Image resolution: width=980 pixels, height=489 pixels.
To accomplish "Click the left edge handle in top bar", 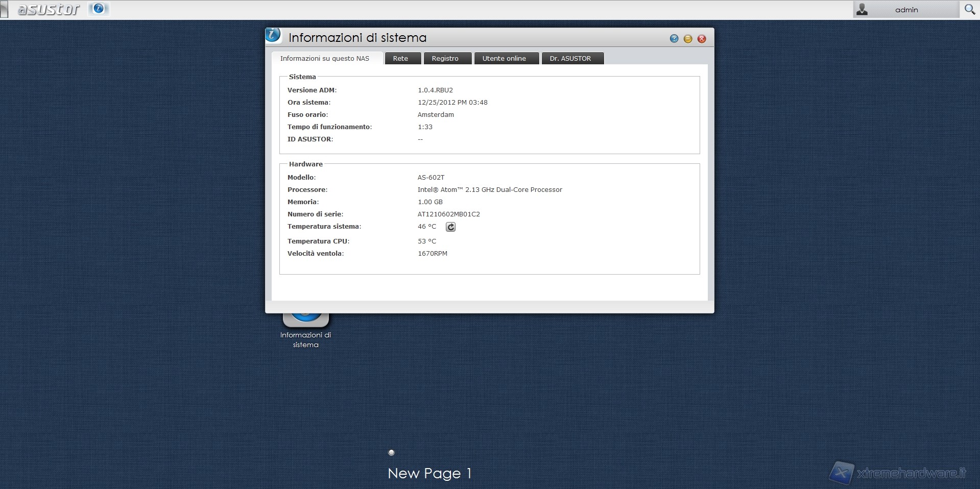I will click(x=4, y=10).
